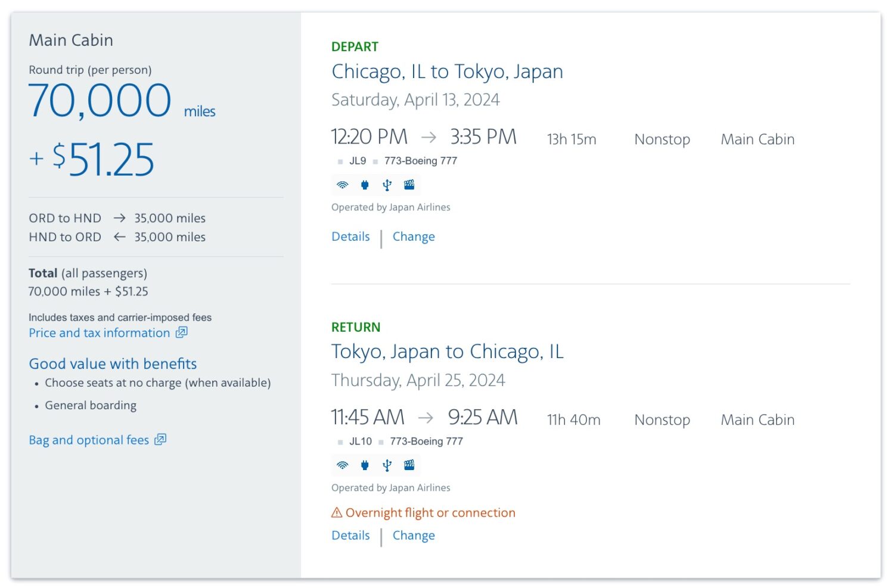Click the entertainment icon on the departing flight

(409, 185)
